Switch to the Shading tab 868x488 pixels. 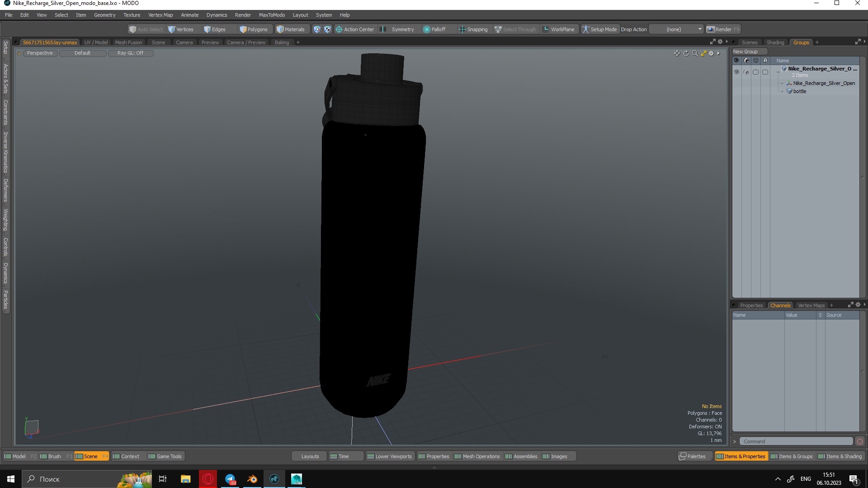coord(775,42)
